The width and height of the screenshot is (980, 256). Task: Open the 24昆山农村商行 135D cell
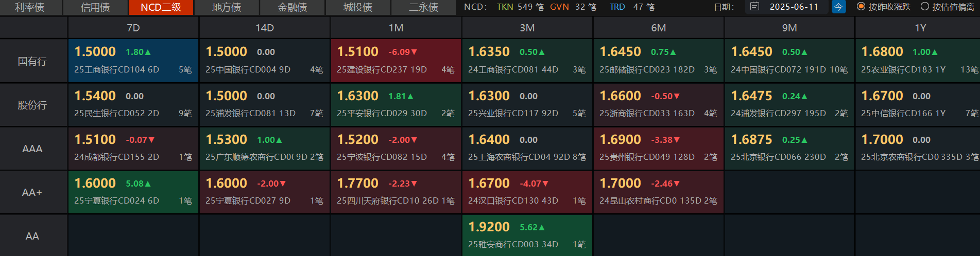(659, 192)
